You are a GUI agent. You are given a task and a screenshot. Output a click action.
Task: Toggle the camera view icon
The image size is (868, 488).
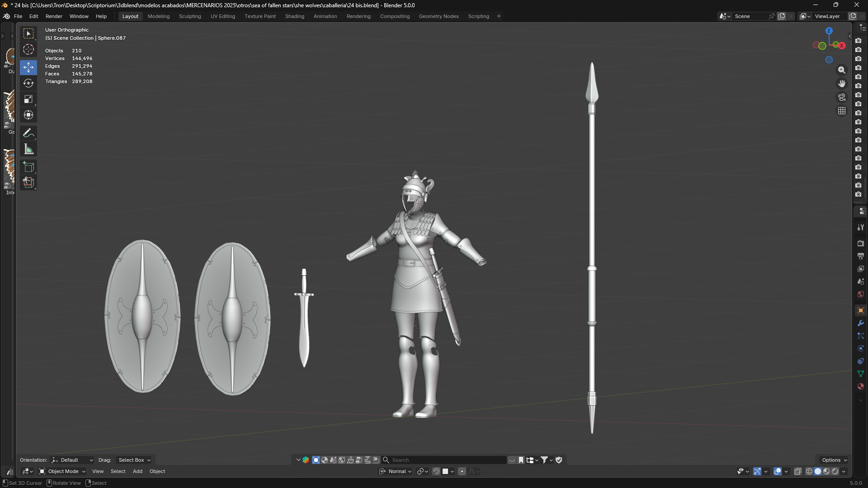(x=842, y=97)
